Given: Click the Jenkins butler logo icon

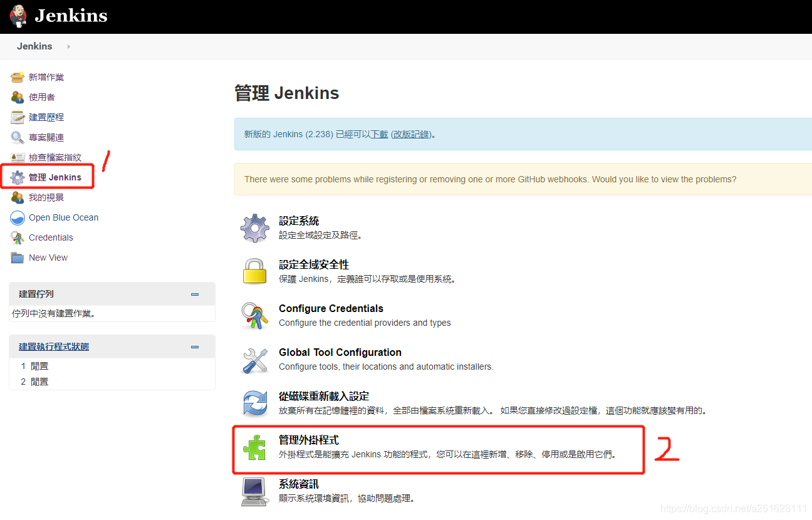Looking at the screenshot, I should click(x=18, y=16).
